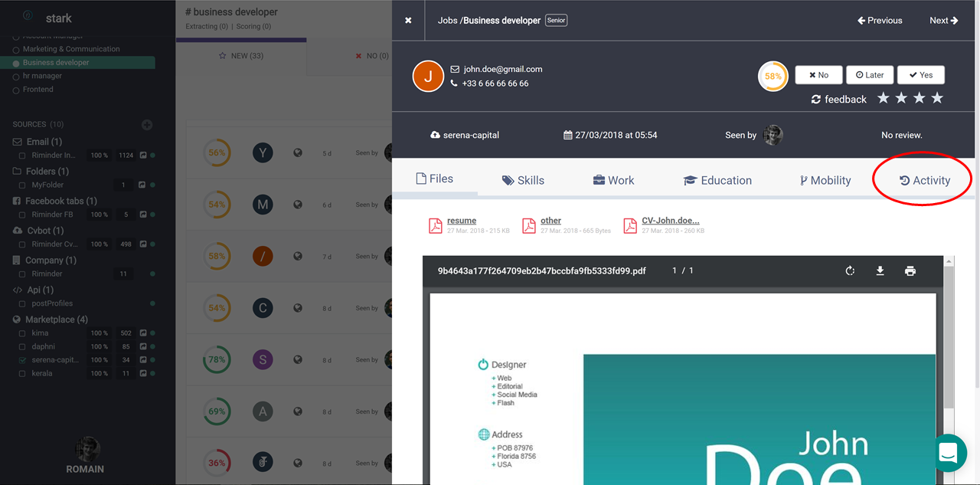Open the Work tab
The image size is (980, 485).
pyautogui.click(x=613, y=180)
